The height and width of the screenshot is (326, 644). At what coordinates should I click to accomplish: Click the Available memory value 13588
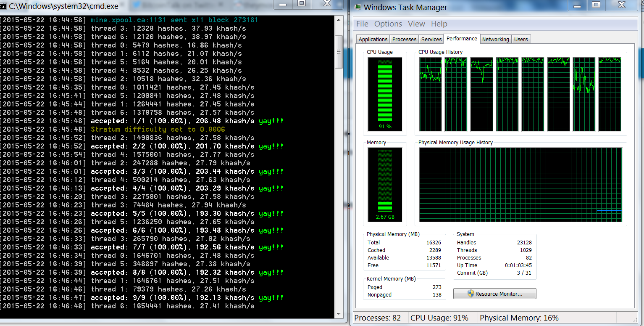[434, 257]
